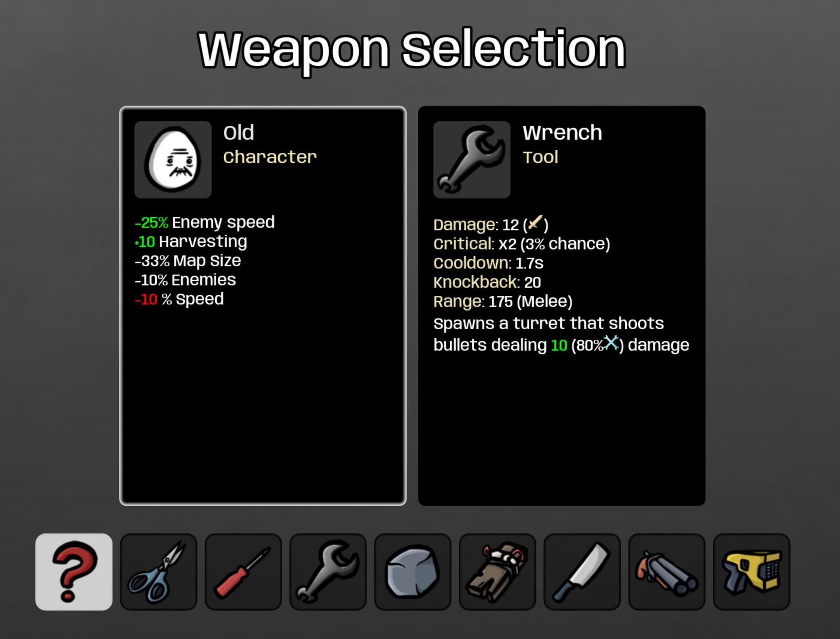Image resolution: width=840 pixels, height=639 pixels.
Task: Click the -25% Enemy speed stat
Action: [205, 222]
